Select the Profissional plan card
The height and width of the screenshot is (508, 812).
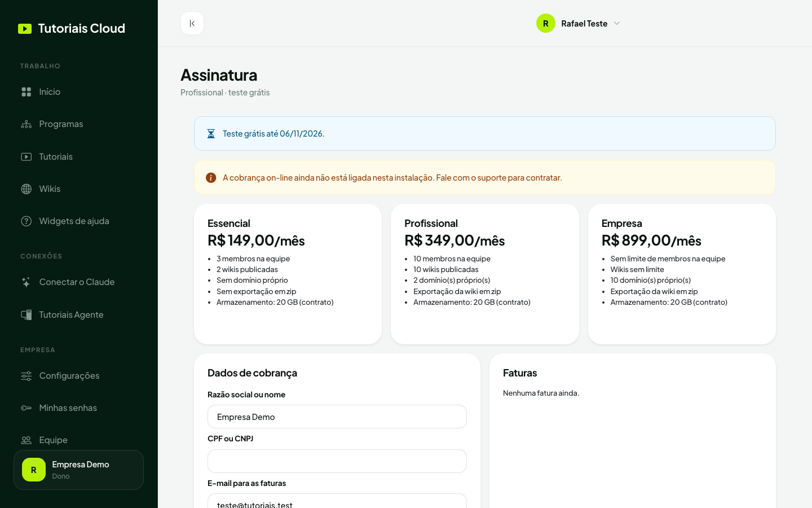coord(485,274)
